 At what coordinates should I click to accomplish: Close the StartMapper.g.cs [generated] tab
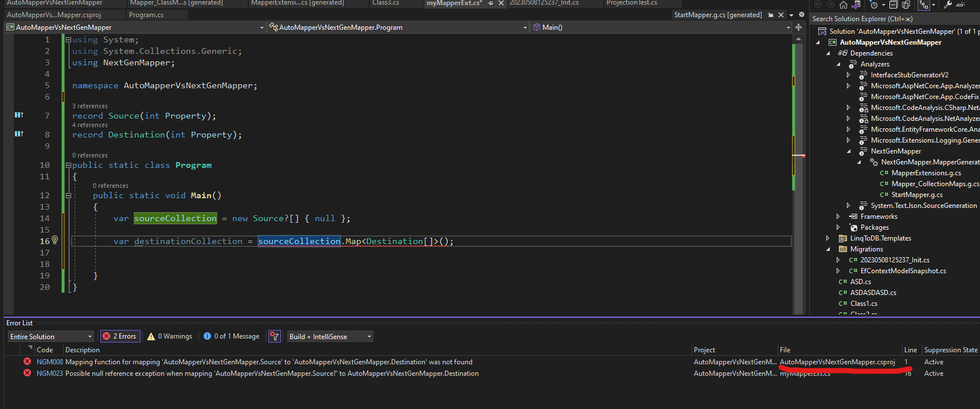pyautogui.click(x=781, y=15)
